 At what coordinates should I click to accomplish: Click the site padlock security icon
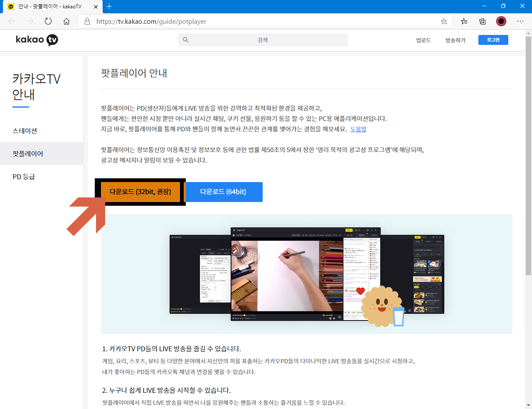pos(87,21)
